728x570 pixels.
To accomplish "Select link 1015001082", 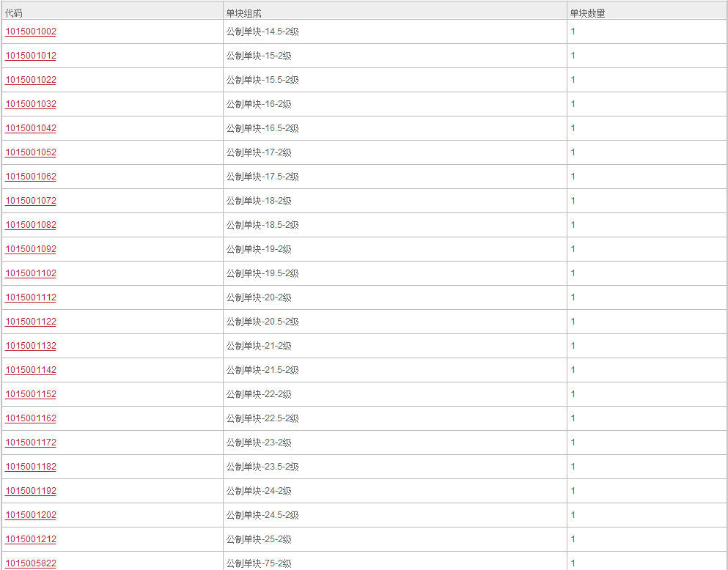I will click(x=31, y=224).
